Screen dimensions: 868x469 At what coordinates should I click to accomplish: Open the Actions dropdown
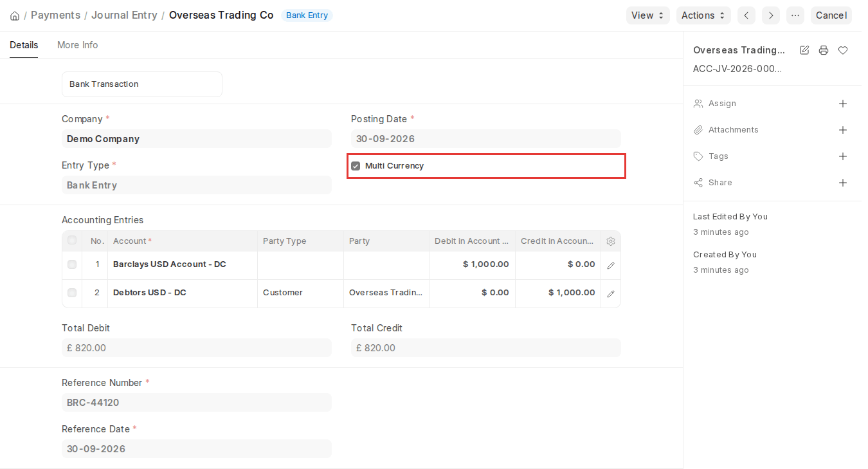703,15
